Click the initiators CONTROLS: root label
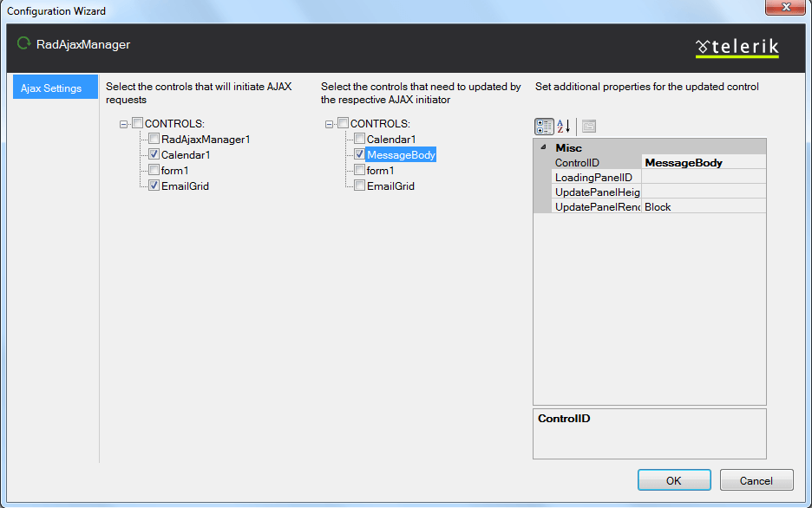812x508 pixels. (x=174, y=124)
